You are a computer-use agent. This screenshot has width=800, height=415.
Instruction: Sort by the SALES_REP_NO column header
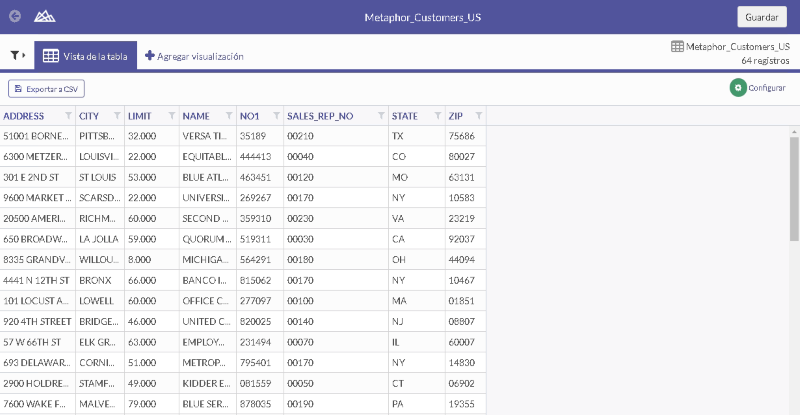click(x=319, y=116)
